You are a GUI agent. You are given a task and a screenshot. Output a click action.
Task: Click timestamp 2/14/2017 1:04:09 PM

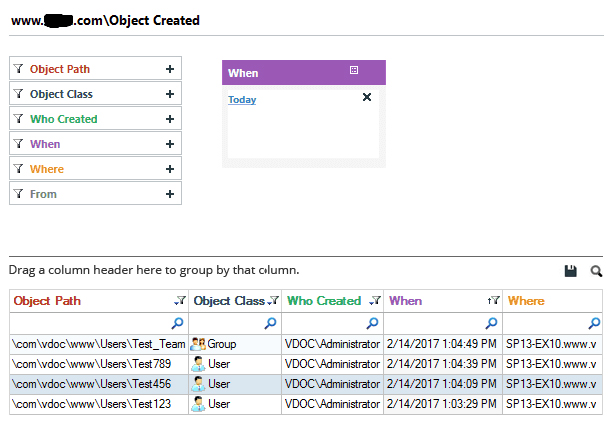(x=441, y=384)
